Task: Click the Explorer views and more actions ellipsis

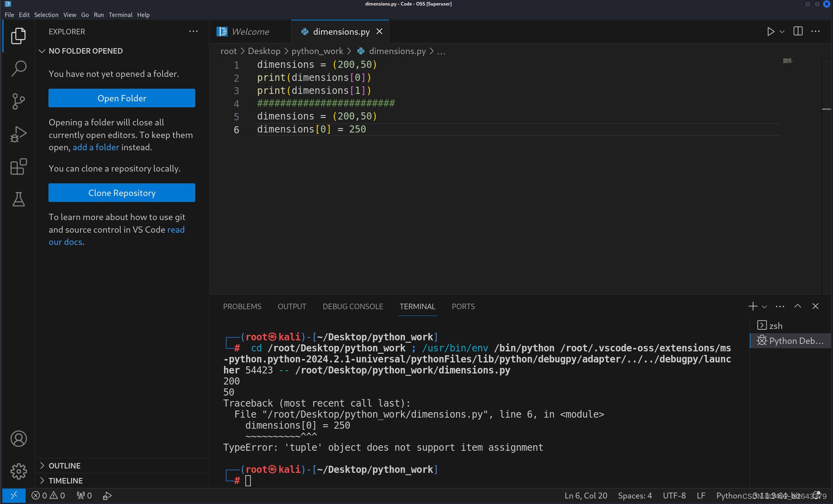Action: coord(193,32)
